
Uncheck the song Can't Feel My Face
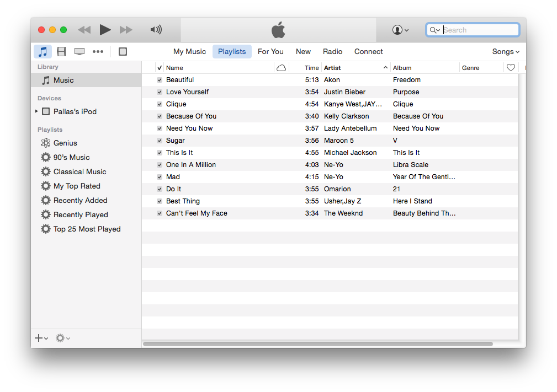pos(160,213)
